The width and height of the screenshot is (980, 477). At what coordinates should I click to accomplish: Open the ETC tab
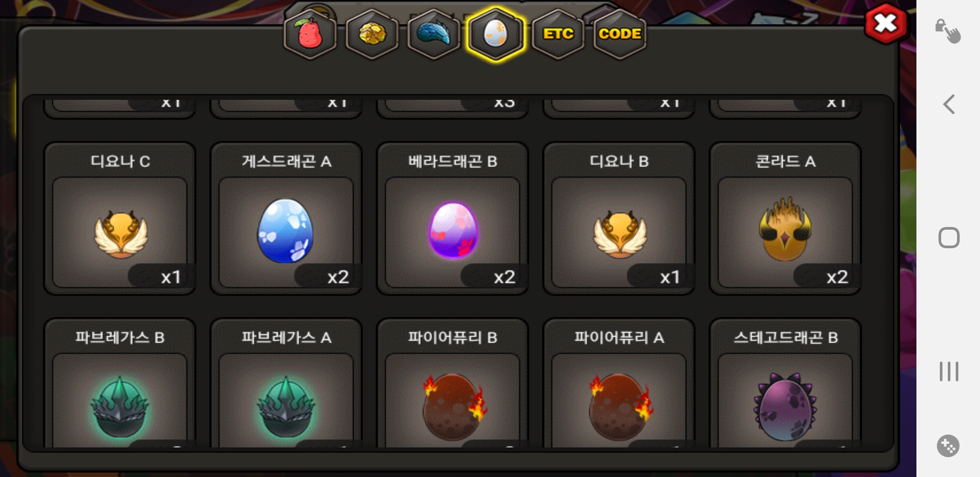(558, 34)
